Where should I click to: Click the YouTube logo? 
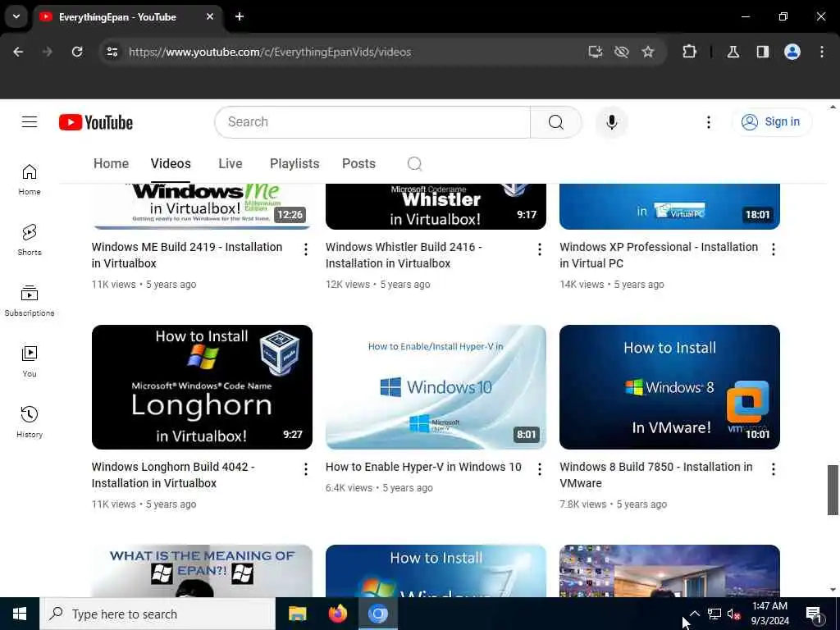tap(96, 122)
